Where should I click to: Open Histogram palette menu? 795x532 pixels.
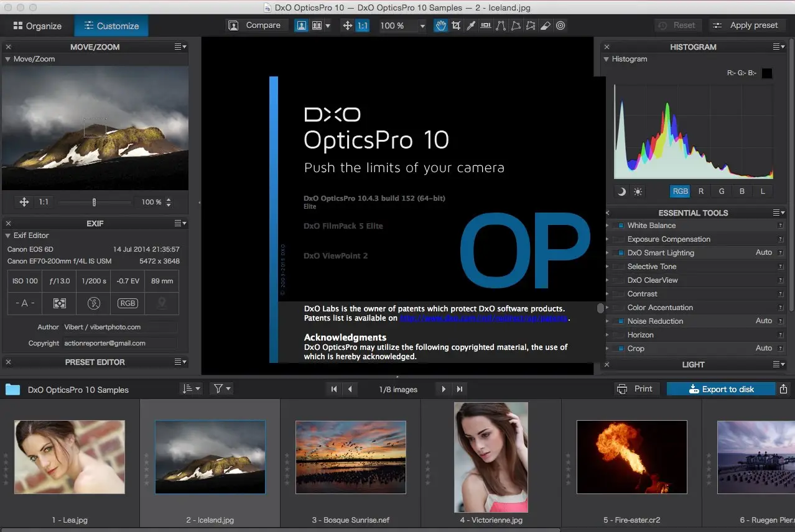pos(779,47)
